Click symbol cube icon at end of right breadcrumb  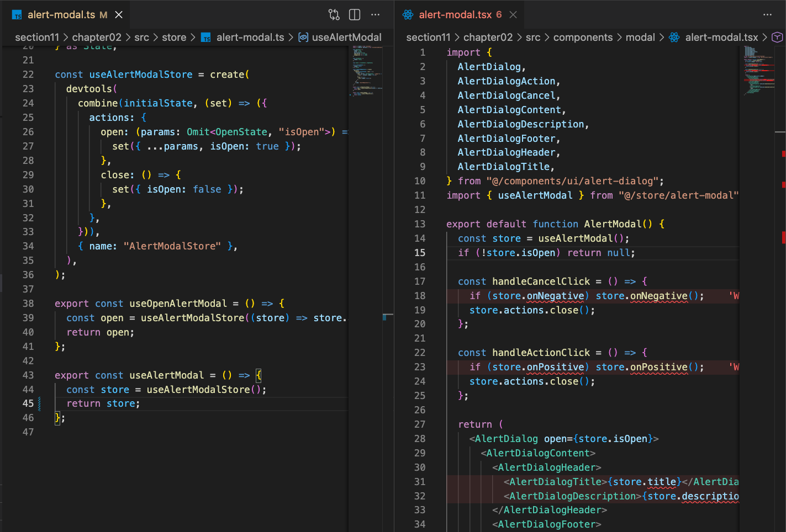[x=777, y=37]
